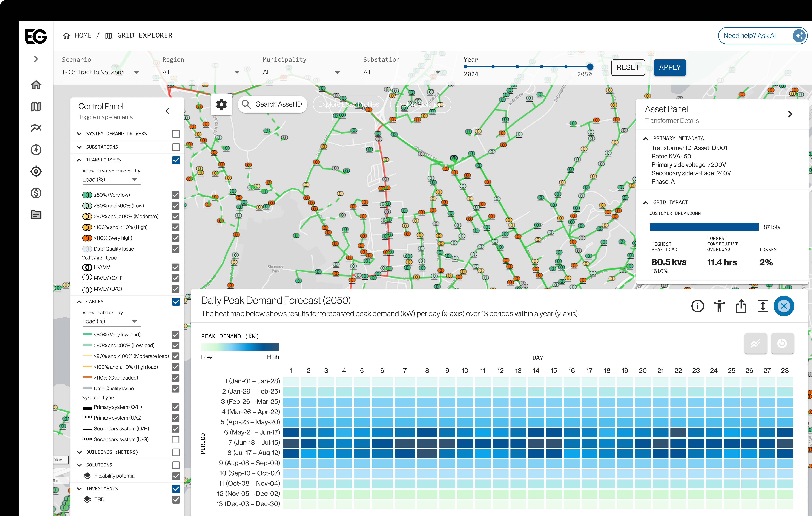Collapse the Primary Metadata section
This screenshot has width=812, height=516.
[646, 139]
